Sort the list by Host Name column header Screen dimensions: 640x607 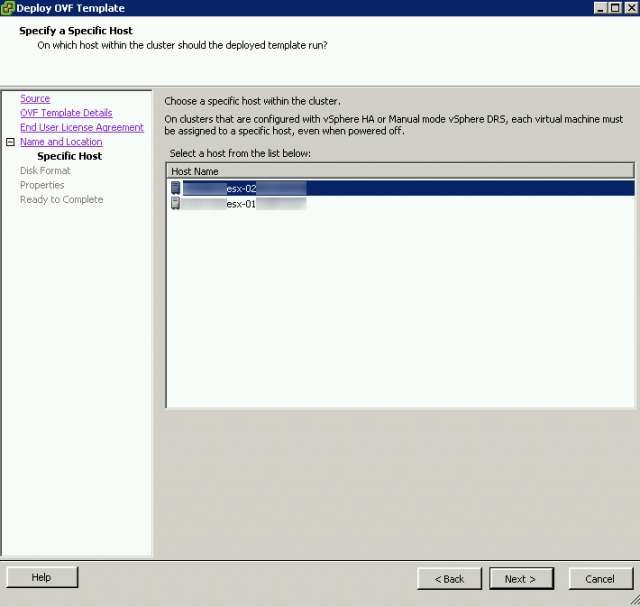point(400,171)
